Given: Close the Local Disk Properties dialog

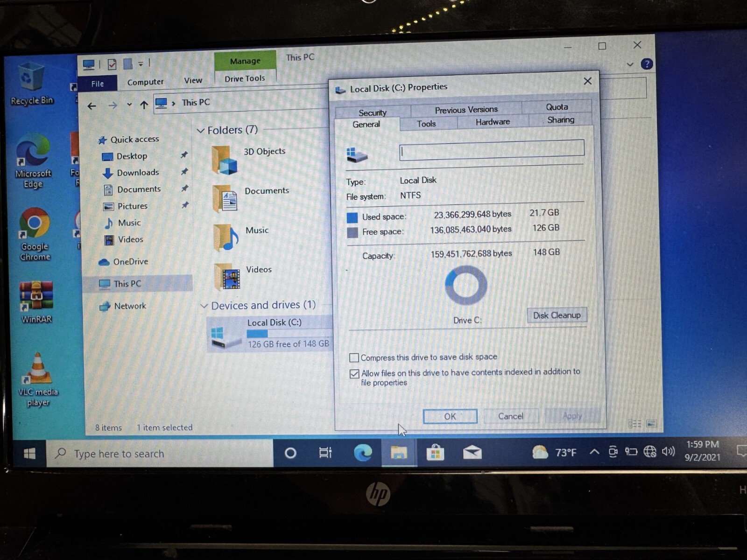Looking at the screenshot, I should (588, 81).
